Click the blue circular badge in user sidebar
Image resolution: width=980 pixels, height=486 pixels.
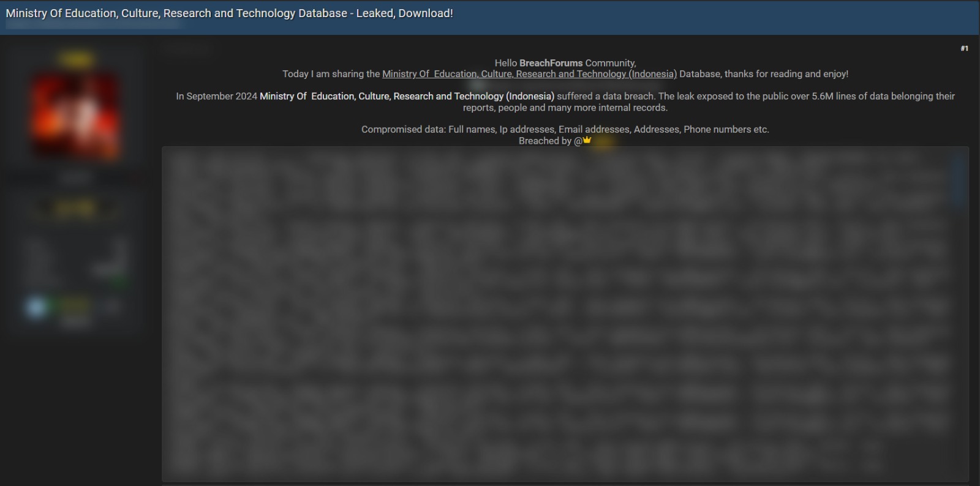coord(36,307)
